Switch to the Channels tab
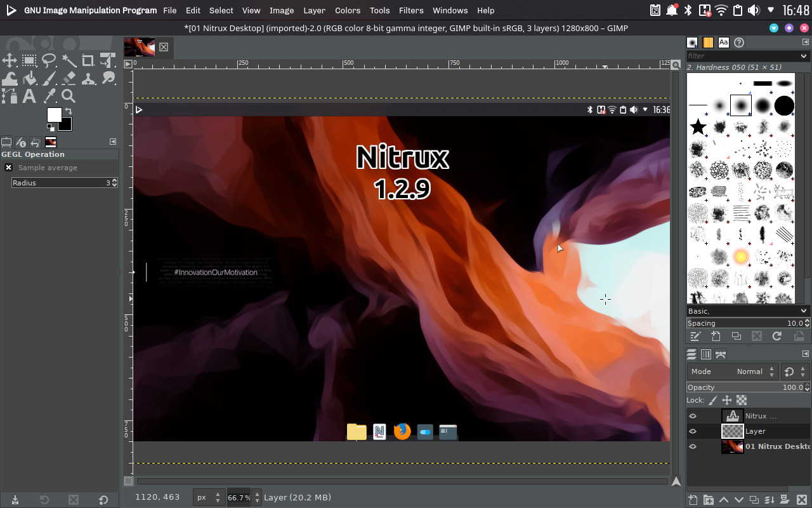 click(705, 354)
